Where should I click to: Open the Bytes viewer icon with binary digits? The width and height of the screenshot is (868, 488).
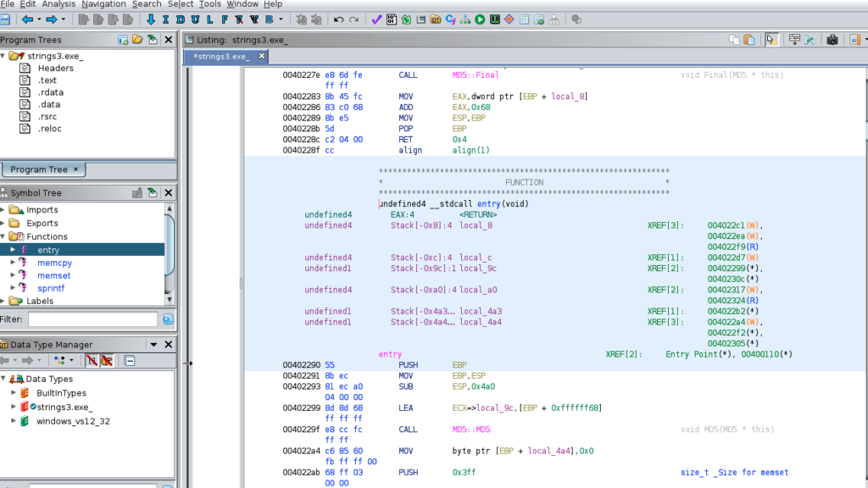point(392,20)
